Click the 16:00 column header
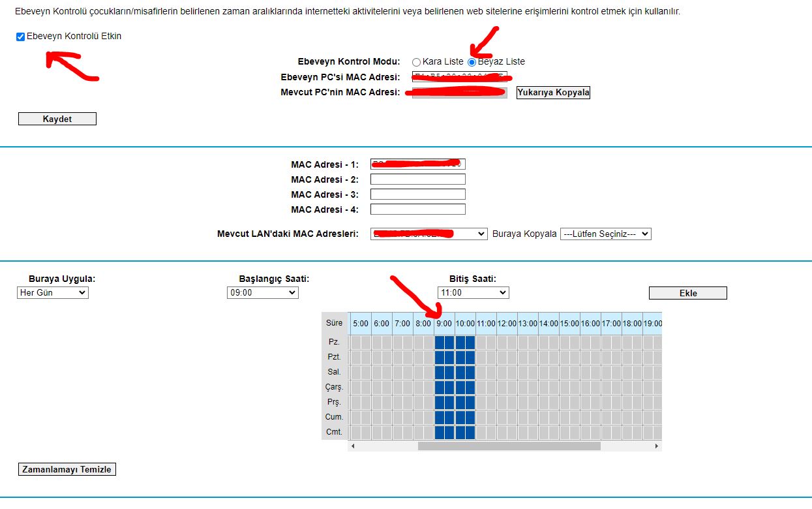Screen dimensions: 812x509 point(590,323)
